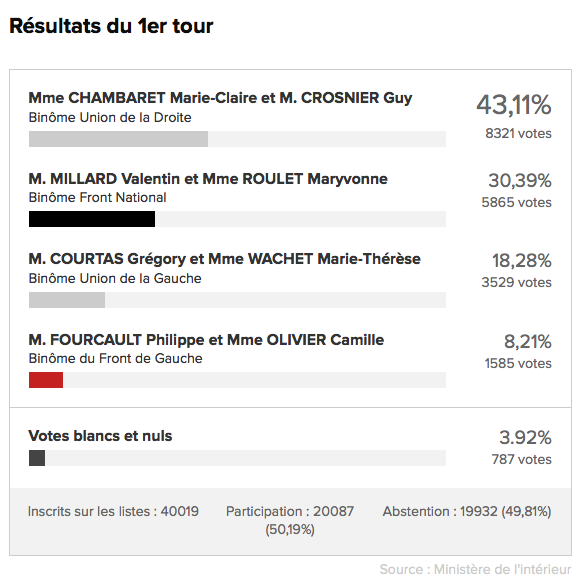Click the 8,21% score figure
The image size is (579, 585).
pyautogui.click(x=528, y=342)
